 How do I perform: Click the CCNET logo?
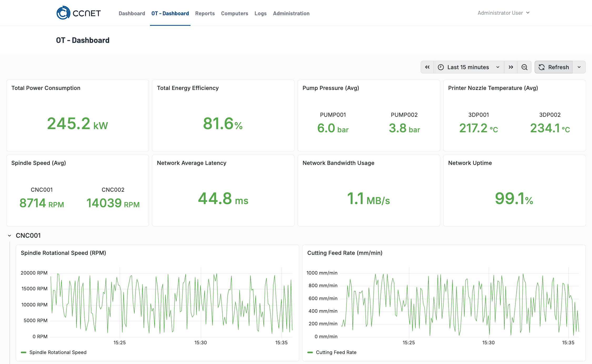coord(78,13)
